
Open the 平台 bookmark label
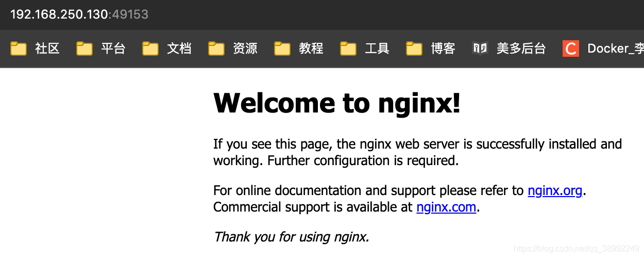click(x=113, y=49)
